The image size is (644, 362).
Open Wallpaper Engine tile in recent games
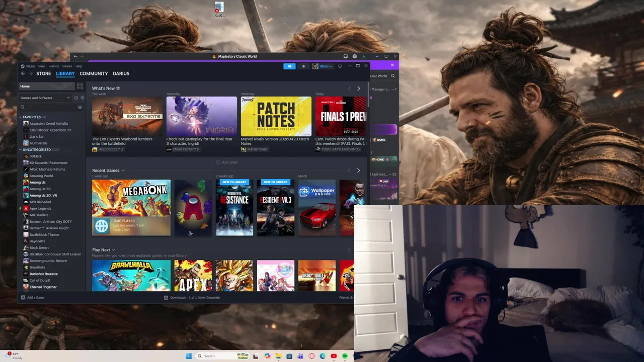pyautogui.click(x=317, y=208)
